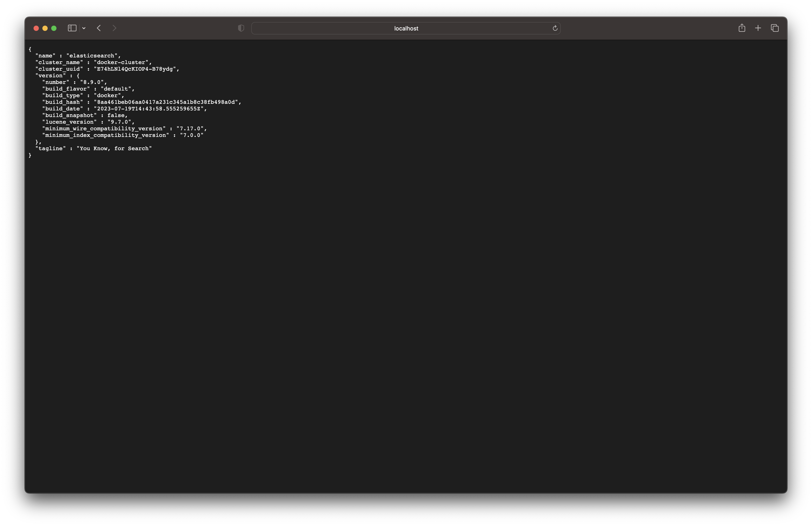
Task: Click the lucene_version value "9.7.0"
Action: 119,122
